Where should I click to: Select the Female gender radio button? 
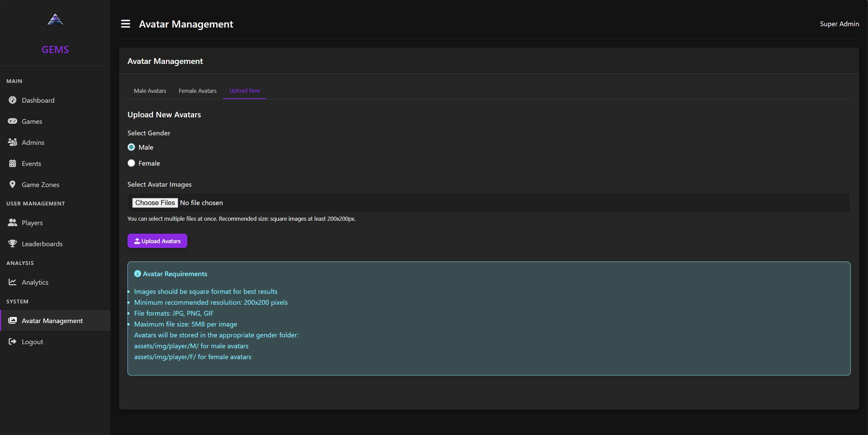click(131, 163)
